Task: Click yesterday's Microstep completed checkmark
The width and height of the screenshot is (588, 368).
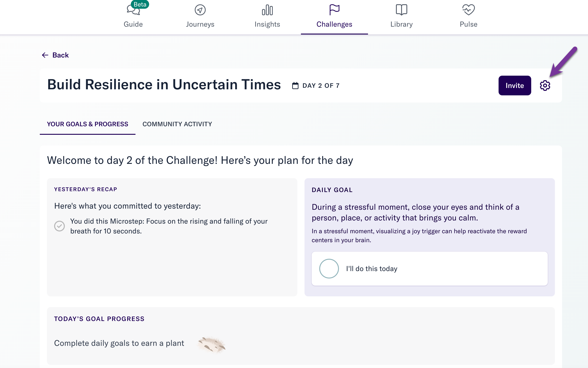Action: tap(59, 226)
